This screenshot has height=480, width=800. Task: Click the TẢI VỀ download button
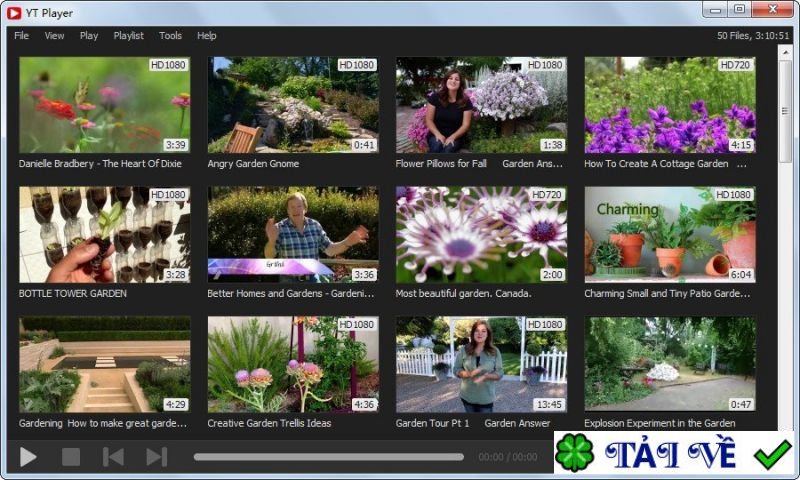pos(670,454)
